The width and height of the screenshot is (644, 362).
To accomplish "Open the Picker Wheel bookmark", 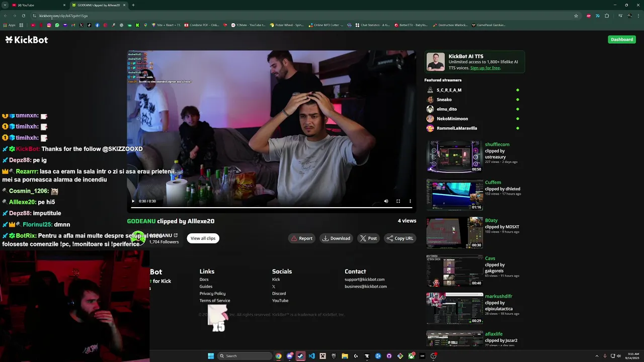I will (x=287, y=25).
